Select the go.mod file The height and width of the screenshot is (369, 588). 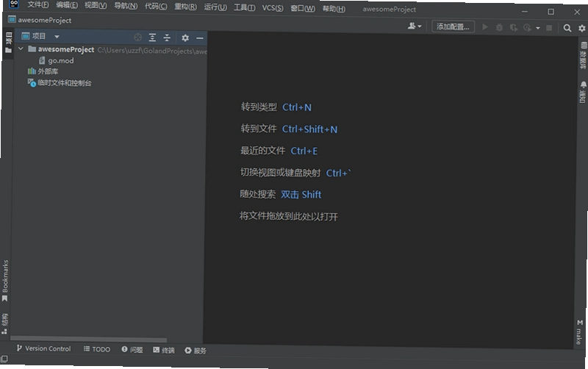click(57, 60)
